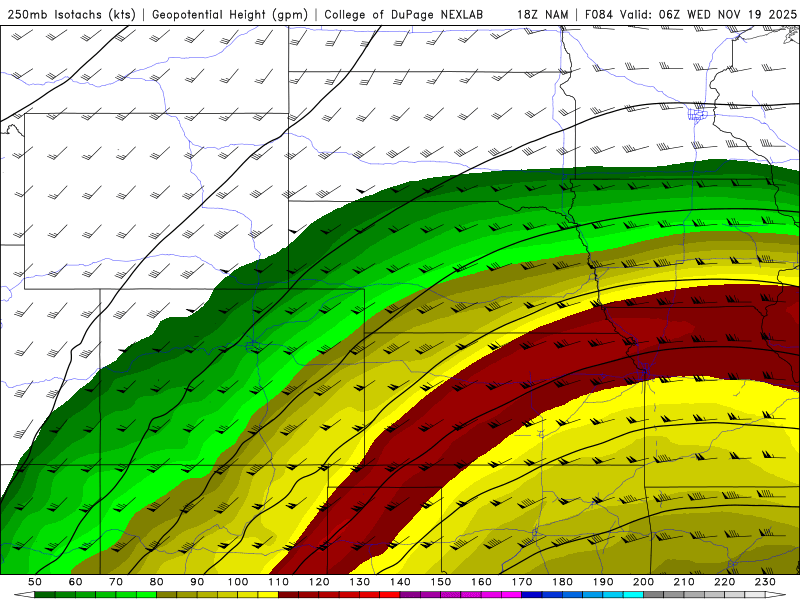Select the 200 label on the color scale
The height and width of the screenshot is (600, 800).
coord(643,582)
